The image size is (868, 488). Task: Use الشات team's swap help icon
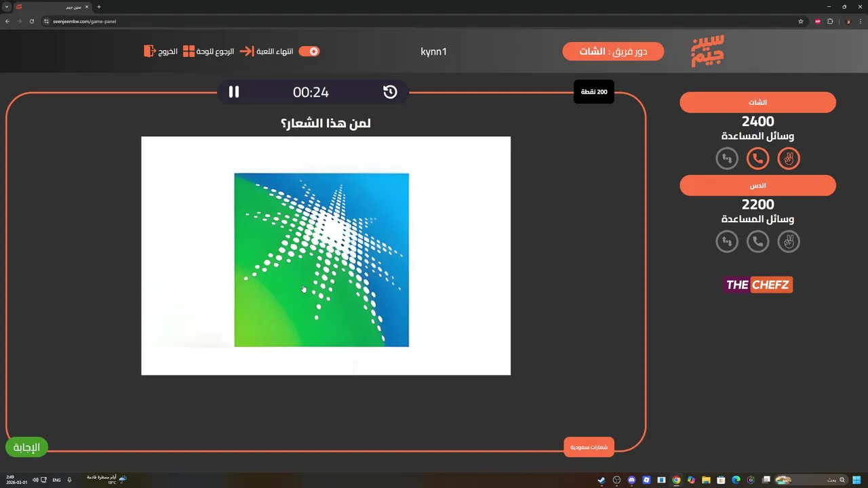727,159
